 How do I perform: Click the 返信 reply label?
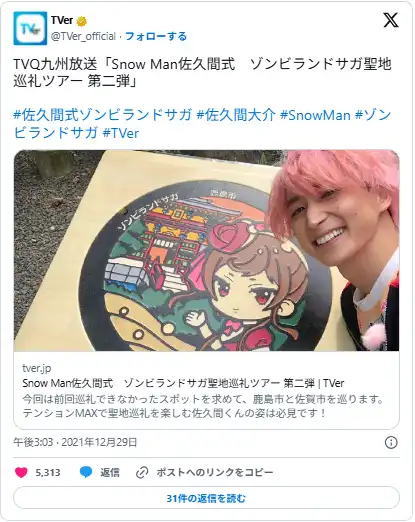[110, 473]
